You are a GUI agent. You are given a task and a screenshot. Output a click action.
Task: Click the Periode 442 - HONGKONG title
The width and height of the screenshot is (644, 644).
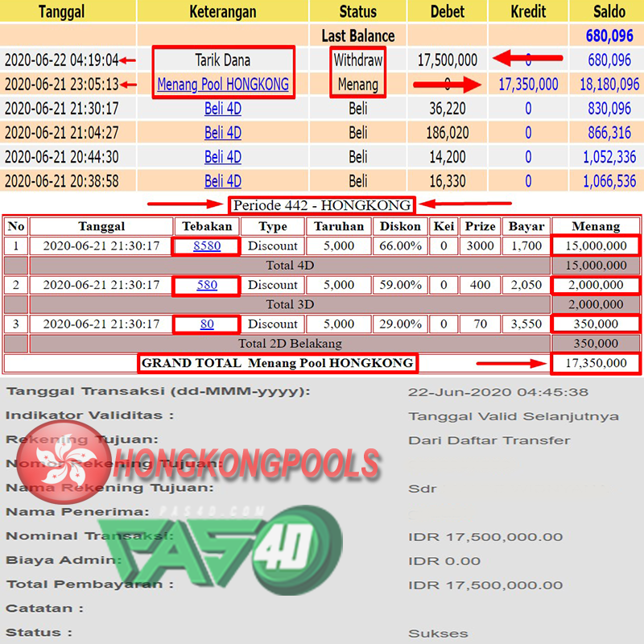point(322,205)
